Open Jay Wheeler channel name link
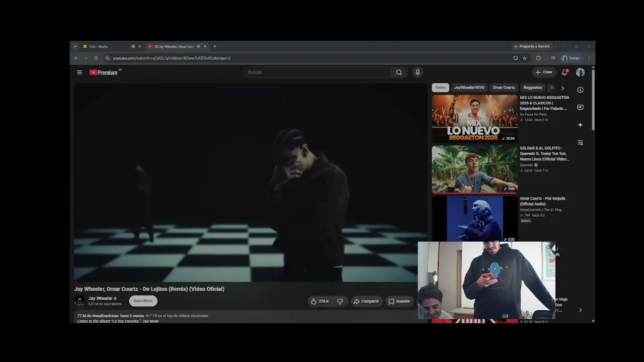 pos(101,299)
